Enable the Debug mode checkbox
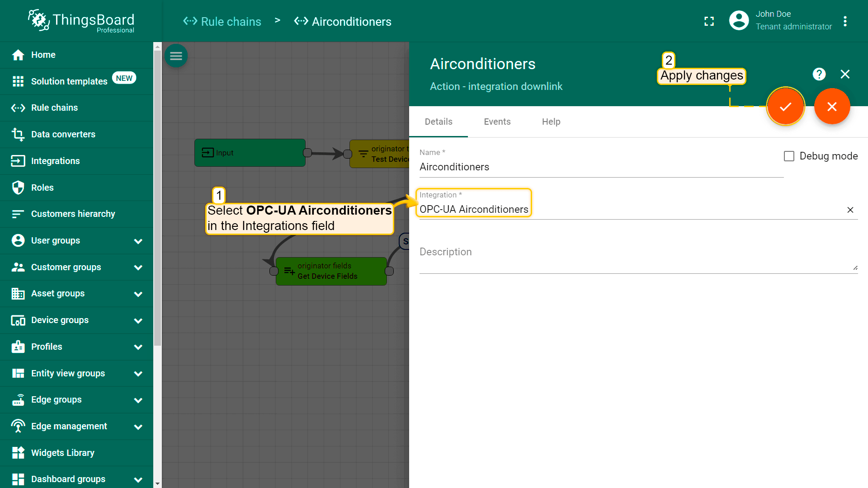Screen dimensions: 868x488 [x=789, y=156]
